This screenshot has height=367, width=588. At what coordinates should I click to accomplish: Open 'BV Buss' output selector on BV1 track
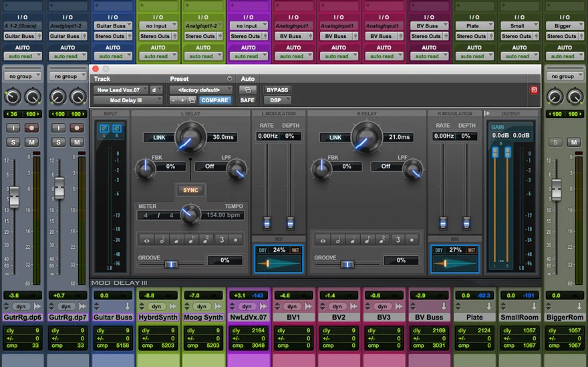(x=293, y=36)
